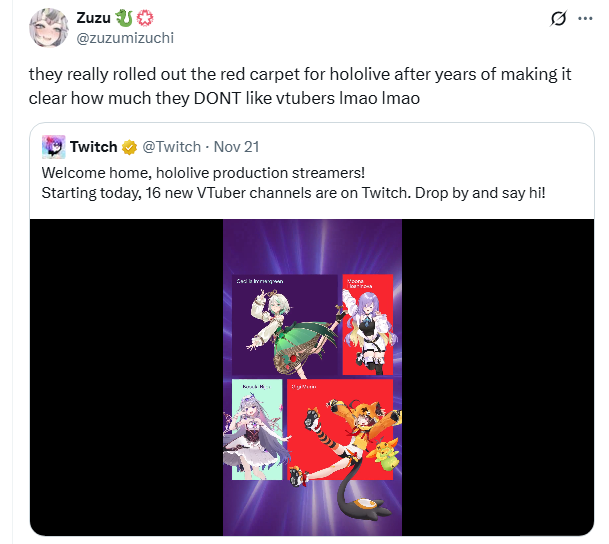Click the Moona Hoshinova character panel
The width and height of the screenshot is (609, 544).
click(367, 322)
